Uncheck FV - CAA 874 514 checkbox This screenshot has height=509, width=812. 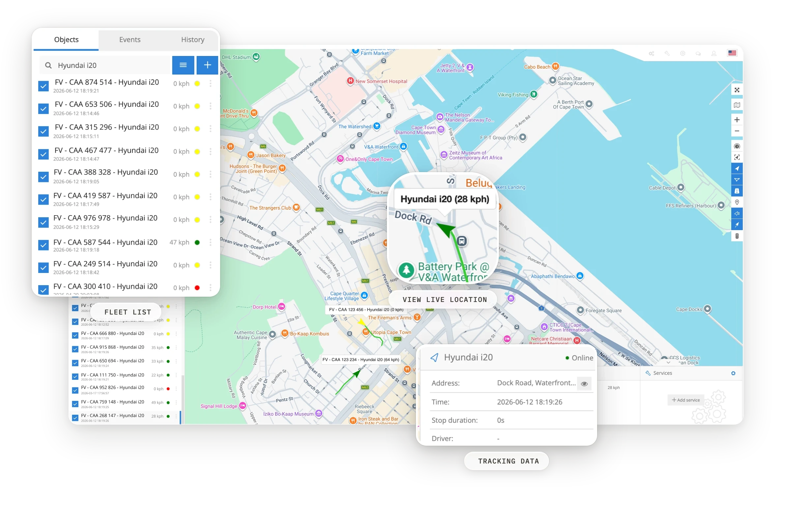(x=43, y=86)
